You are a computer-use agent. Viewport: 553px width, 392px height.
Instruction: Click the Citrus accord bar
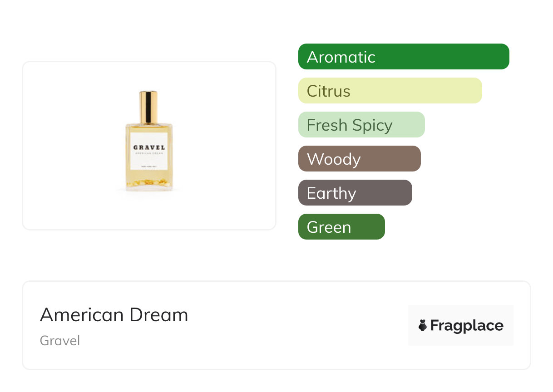[390, 91]
